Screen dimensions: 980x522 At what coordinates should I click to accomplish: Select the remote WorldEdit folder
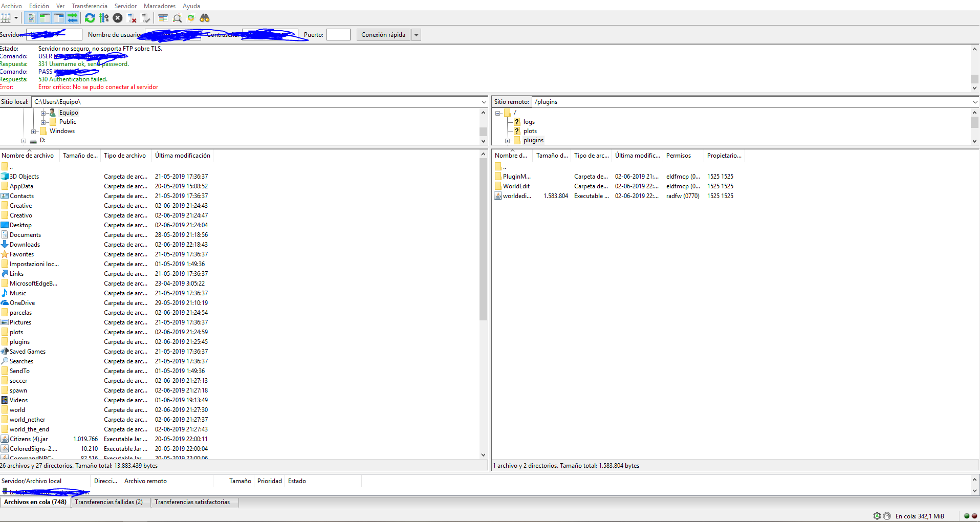516,186
